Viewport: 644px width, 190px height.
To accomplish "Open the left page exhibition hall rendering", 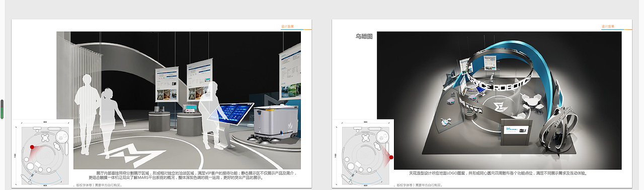I will [179, 100].
